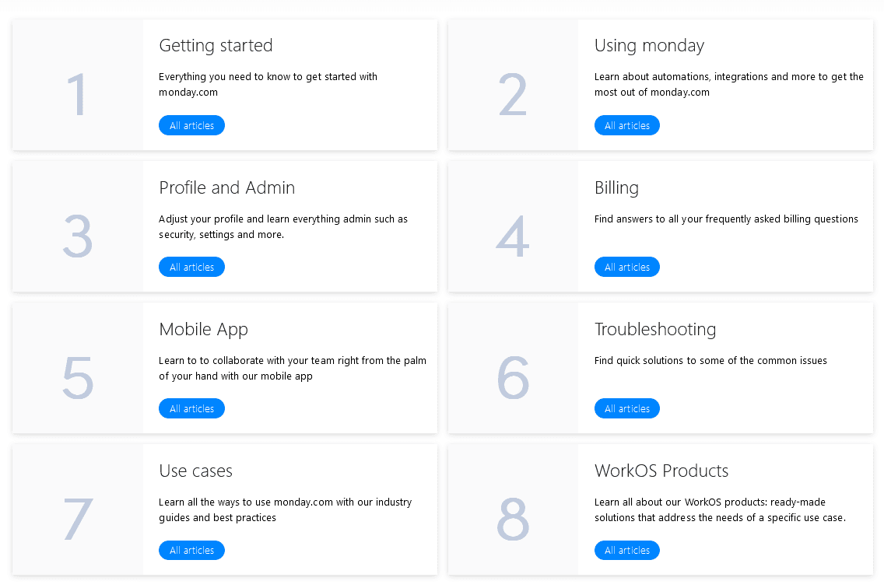The image size is (884, 588).
Task: Click All articles under Getting started
Action: point(191,125)
